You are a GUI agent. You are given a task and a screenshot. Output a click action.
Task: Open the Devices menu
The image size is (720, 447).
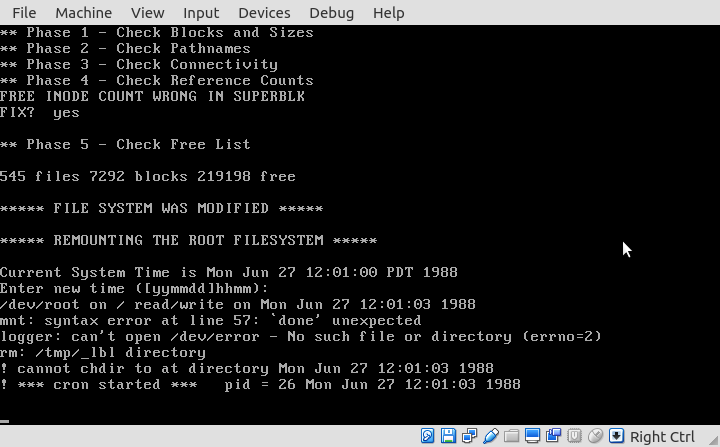264,13
